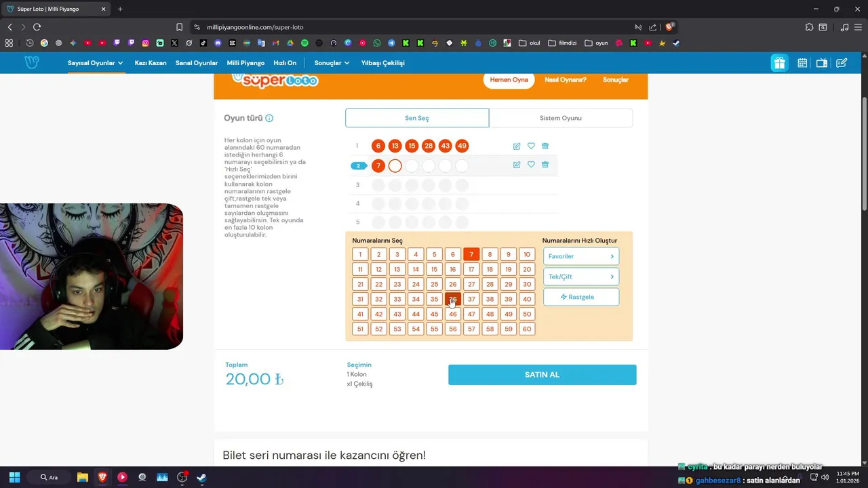Open the X bookmark in bookmarks bar
The height and width of the screenshot is (488, 868).
174,43
